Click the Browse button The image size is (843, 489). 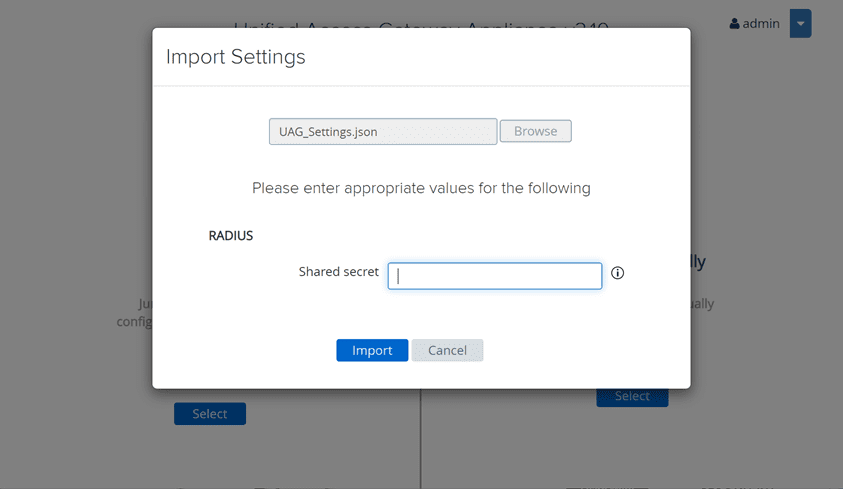pyautogui.click(x=535, y=131)
